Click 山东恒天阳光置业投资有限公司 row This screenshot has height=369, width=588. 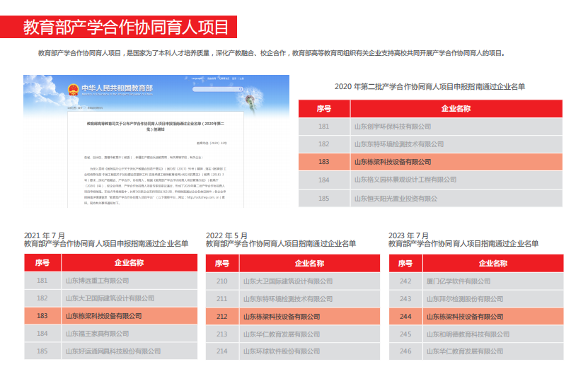(x=430, y=198)
